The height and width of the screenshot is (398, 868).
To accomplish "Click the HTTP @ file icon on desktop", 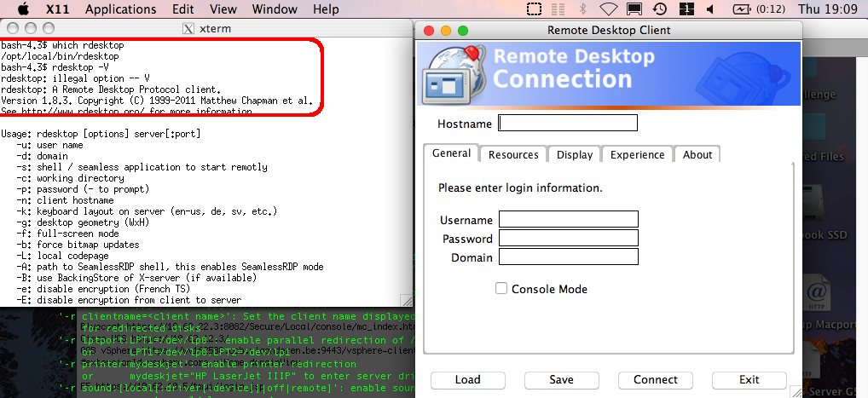I will (x=819, y=292).
